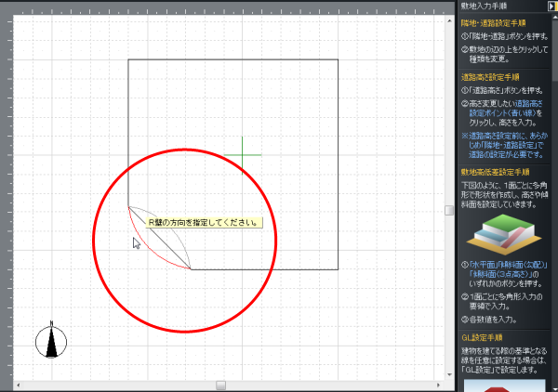Click the green crosshair origin marker
558x392 pixels.
[x=242, y=154]
